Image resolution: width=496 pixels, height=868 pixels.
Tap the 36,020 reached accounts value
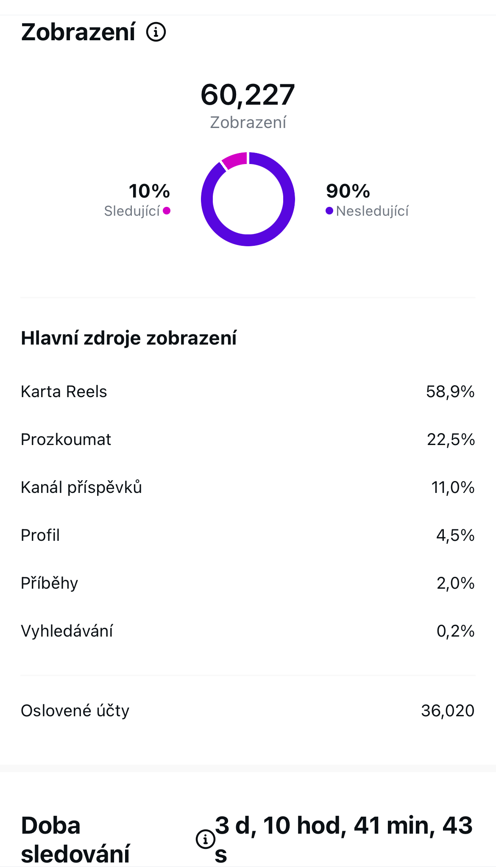(x=448, y=711)
